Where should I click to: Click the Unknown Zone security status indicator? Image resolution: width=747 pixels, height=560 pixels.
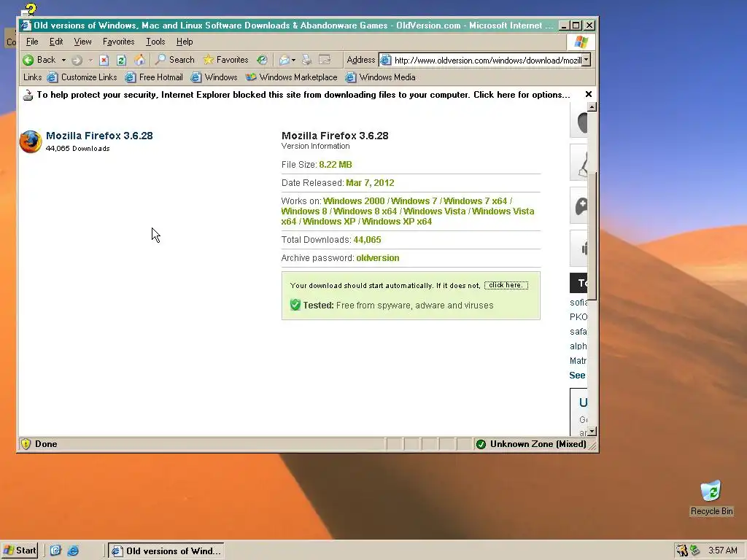click(x=531, y=444)
